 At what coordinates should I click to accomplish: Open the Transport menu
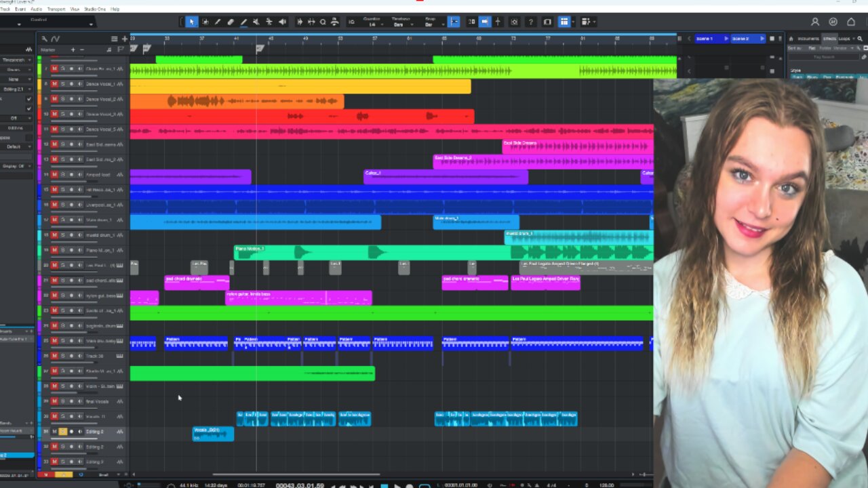pos(56,9)
